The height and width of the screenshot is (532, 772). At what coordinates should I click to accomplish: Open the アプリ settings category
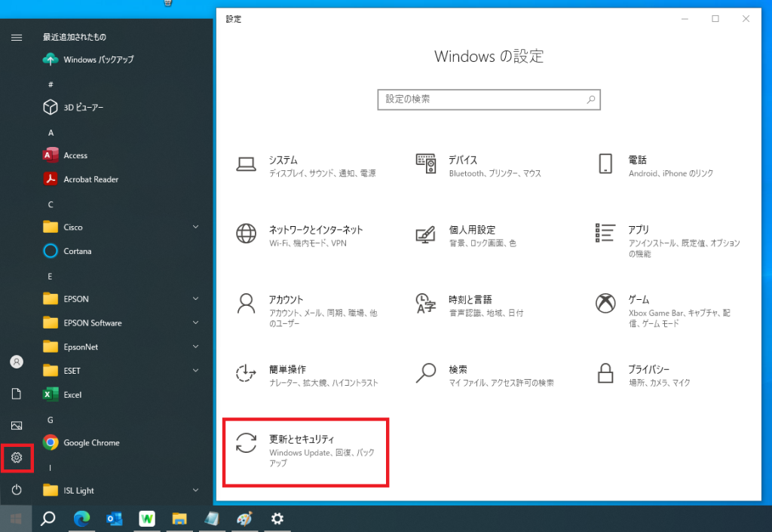coord(668,240)
